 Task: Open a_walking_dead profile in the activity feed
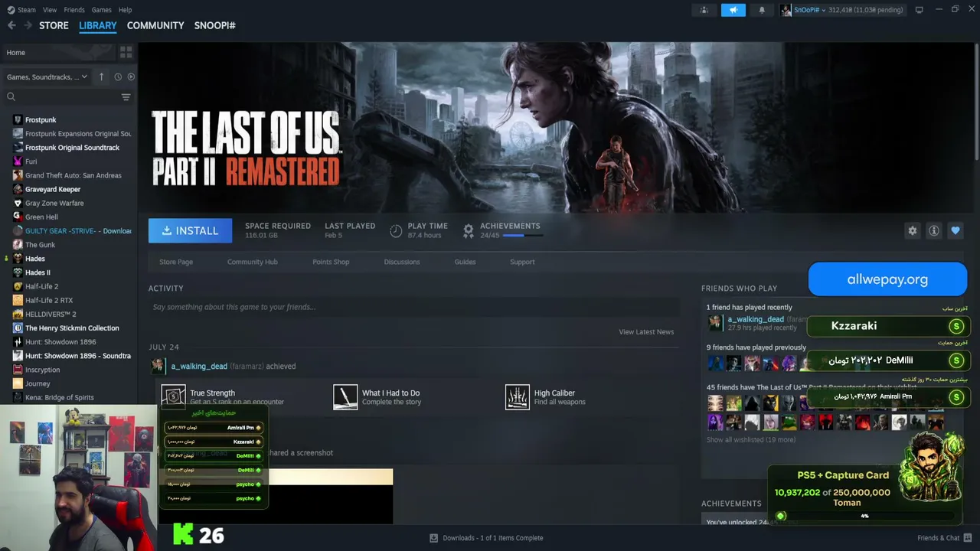coord(199,366)
